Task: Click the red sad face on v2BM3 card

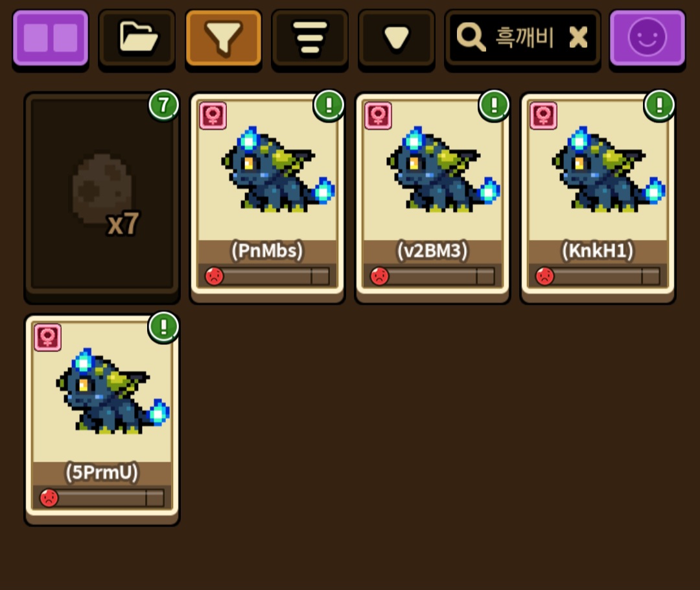Action: pyautogui.click(x=379, y=276)
